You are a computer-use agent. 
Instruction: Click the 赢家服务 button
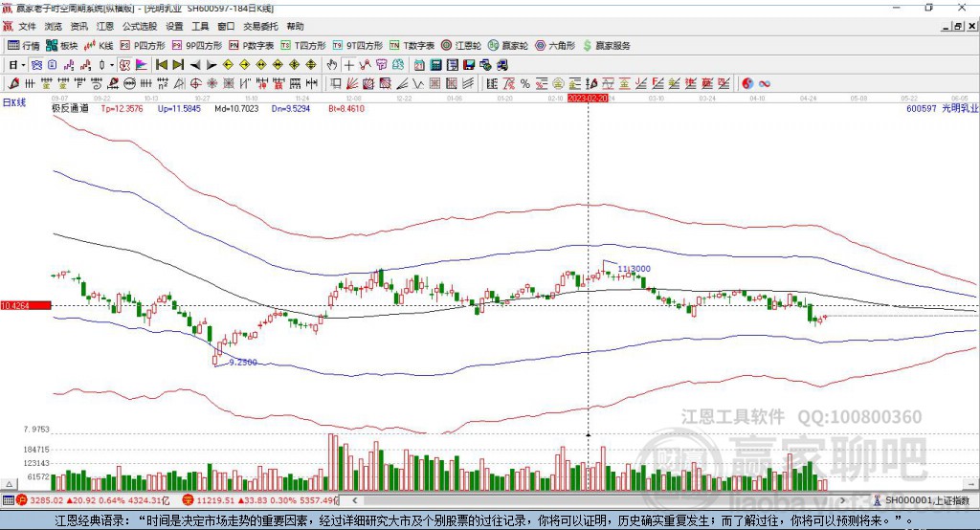tap(606, 46)
